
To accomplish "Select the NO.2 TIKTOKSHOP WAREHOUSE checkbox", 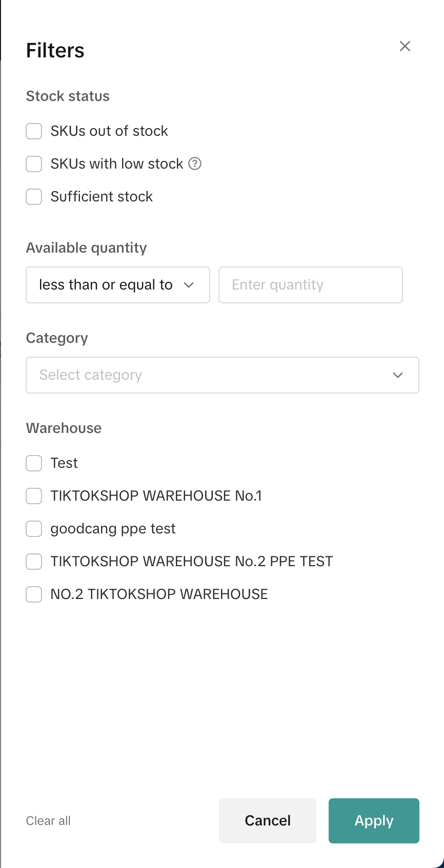I will [x=34, y=594].
